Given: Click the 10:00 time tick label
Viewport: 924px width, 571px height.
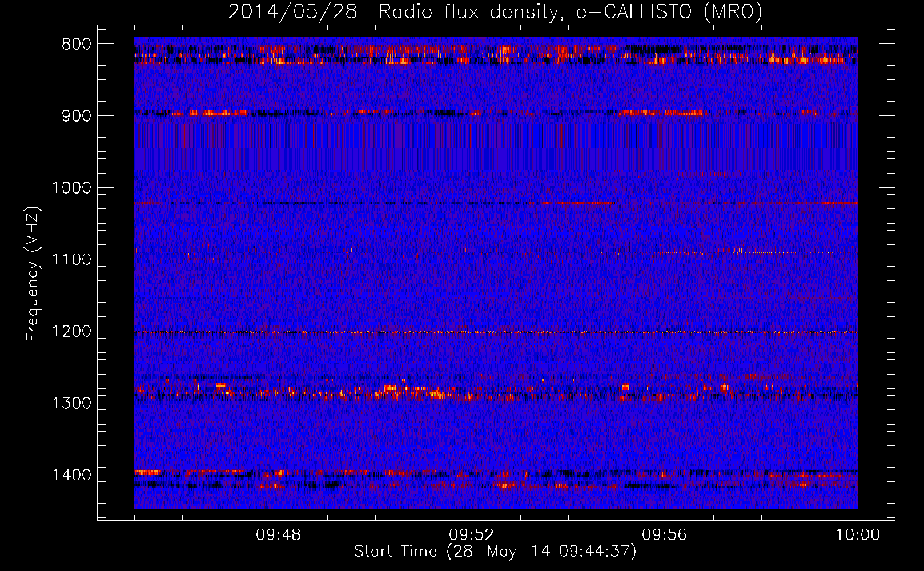Looking at the screenshot, I should coord(858,535).
